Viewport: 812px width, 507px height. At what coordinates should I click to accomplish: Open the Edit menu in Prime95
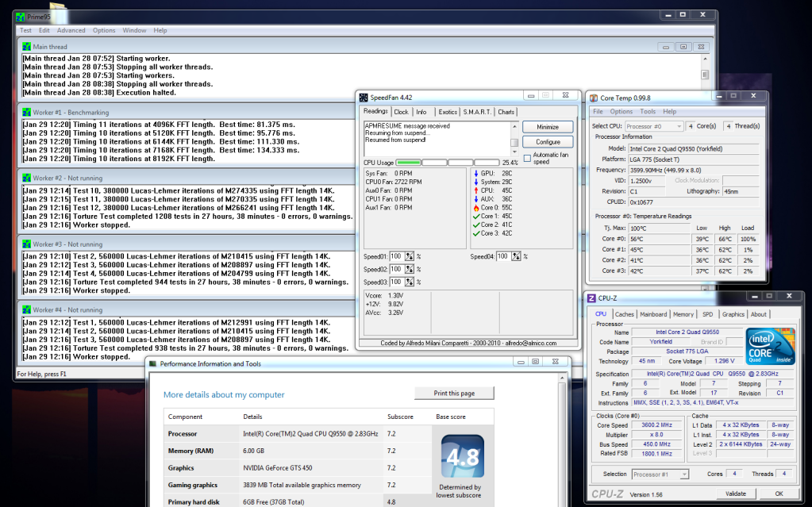pos(44,31)
